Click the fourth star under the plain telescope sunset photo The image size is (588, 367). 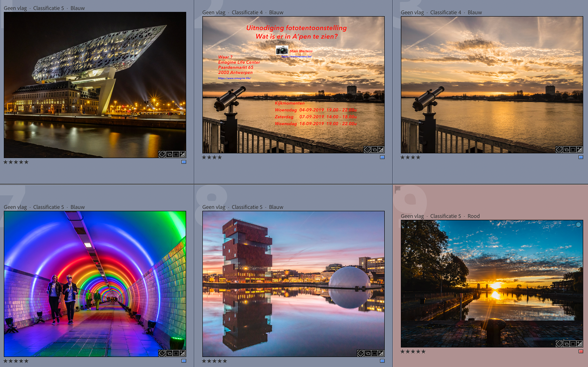(418, 157)
